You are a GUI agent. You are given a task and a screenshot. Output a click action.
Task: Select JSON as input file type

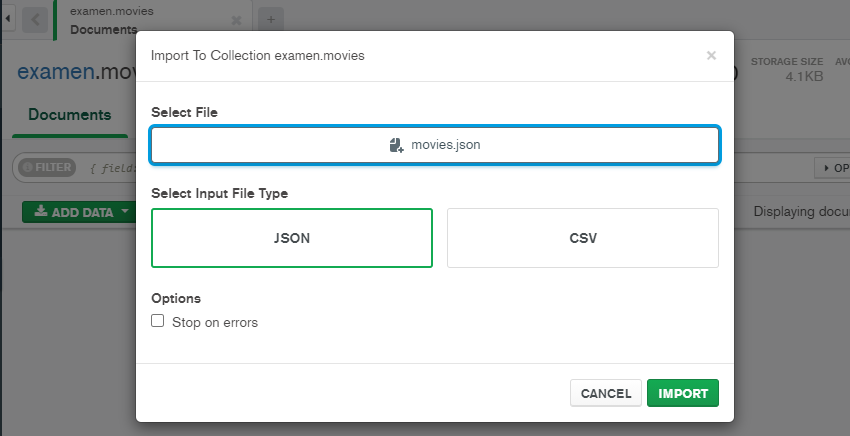tap(292, 238)
